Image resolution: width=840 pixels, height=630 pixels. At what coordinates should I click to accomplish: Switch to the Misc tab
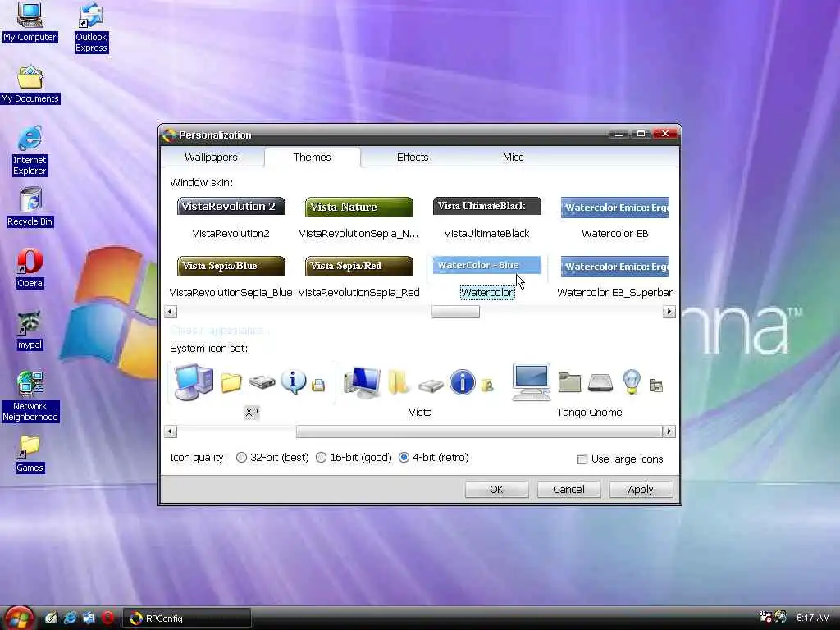point(514,157)
